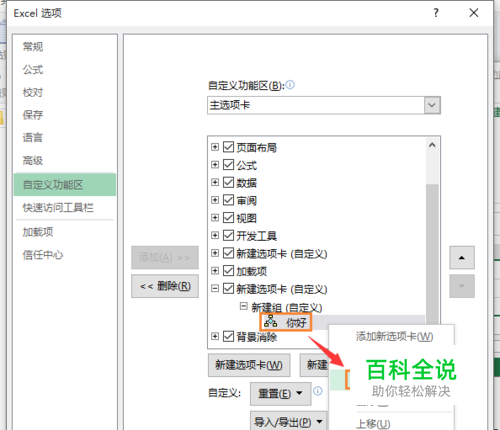Toggle the 视图 checkbox
The height and width of the screenshot is (430, 500).
pos(228,218)
